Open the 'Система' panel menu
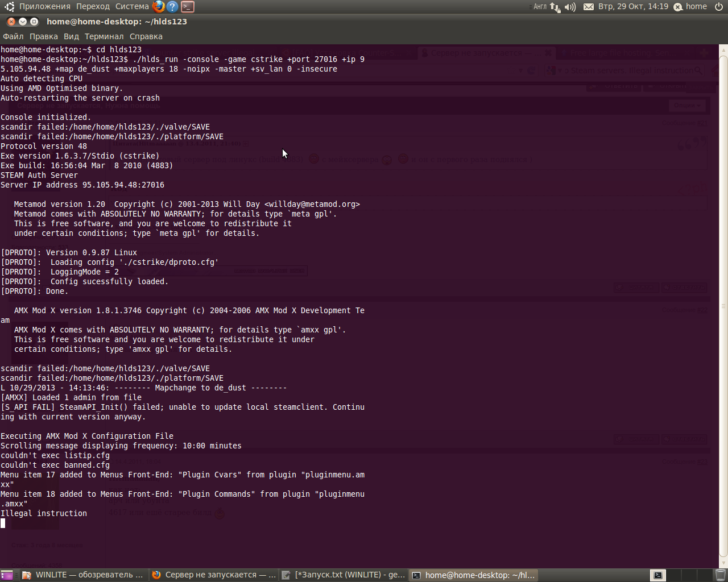The height and width of the screenshot is (582, 728). pyautogui.click(x=132, y=7)
